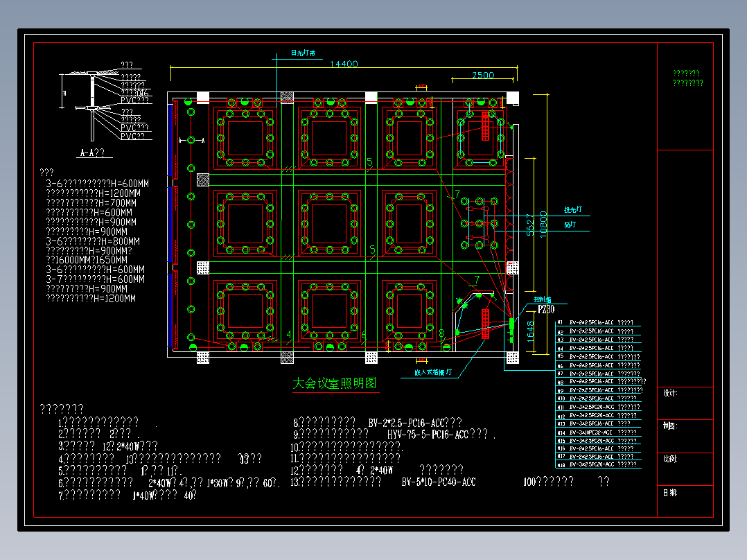Click the 2500 dimension label

coord(483,75)
